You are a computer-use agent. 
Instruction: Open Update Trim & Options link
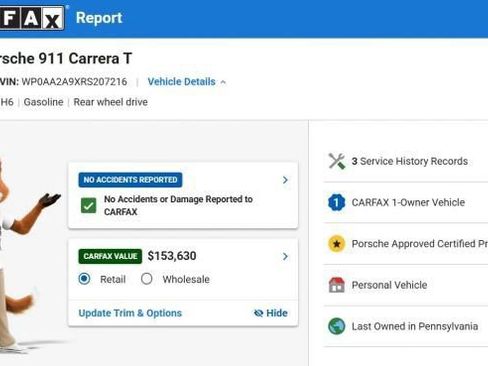[130, 313]
